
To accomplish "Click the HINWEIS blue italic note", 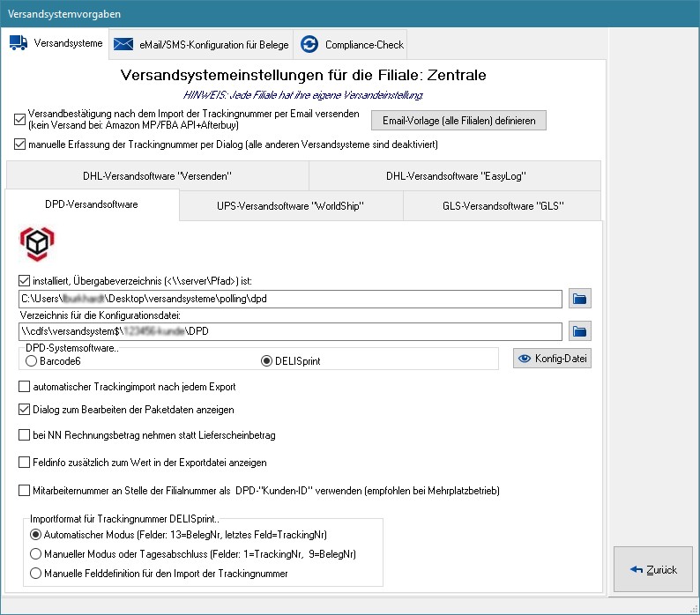I will pyautogui.click(x=303, y=95).
